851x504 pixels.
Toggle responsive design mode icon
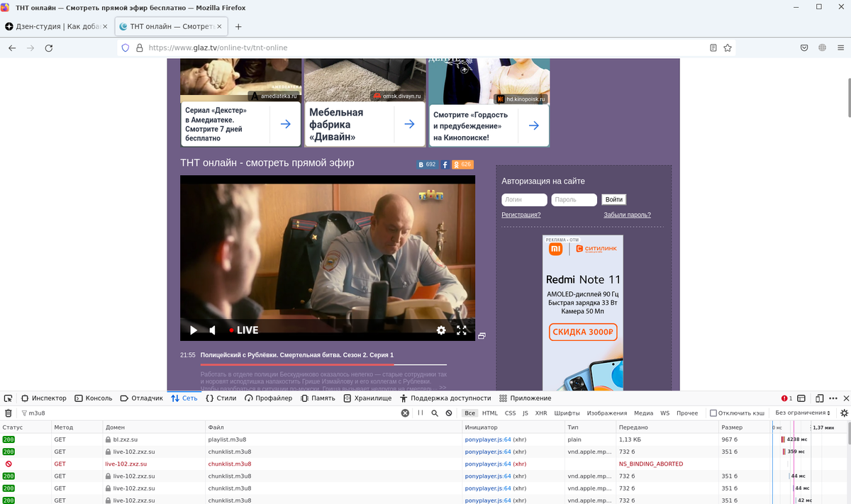pos(819,398)
